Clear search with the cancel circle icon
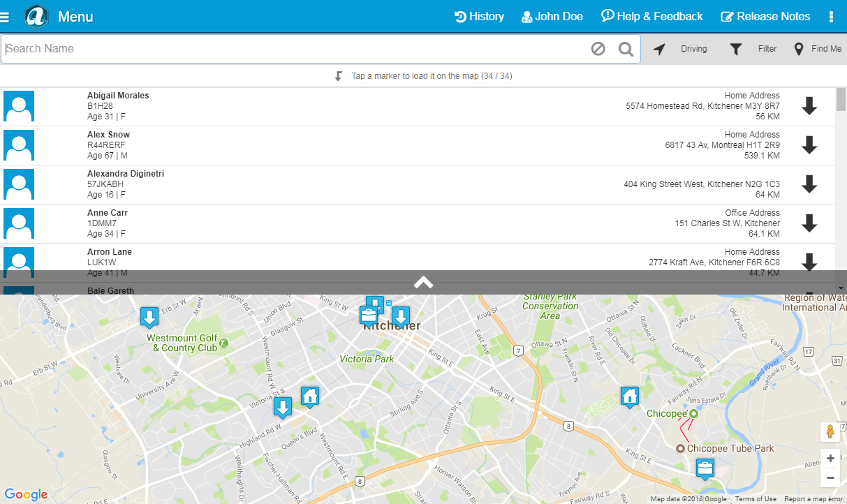 click(598, 49)
